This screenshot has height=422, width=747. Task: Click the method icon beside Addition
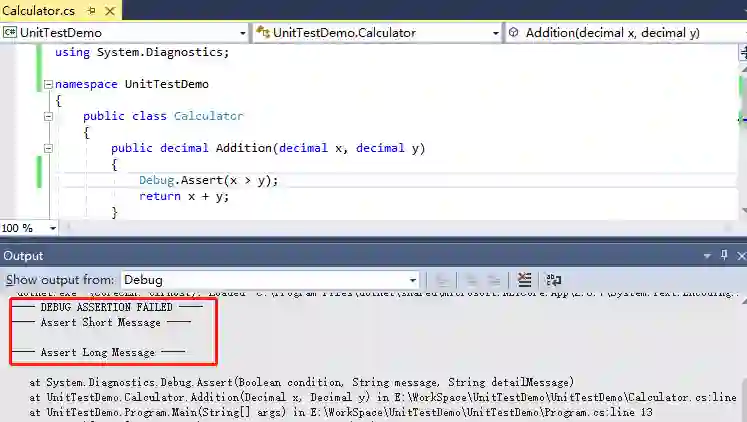pos(514,32)
